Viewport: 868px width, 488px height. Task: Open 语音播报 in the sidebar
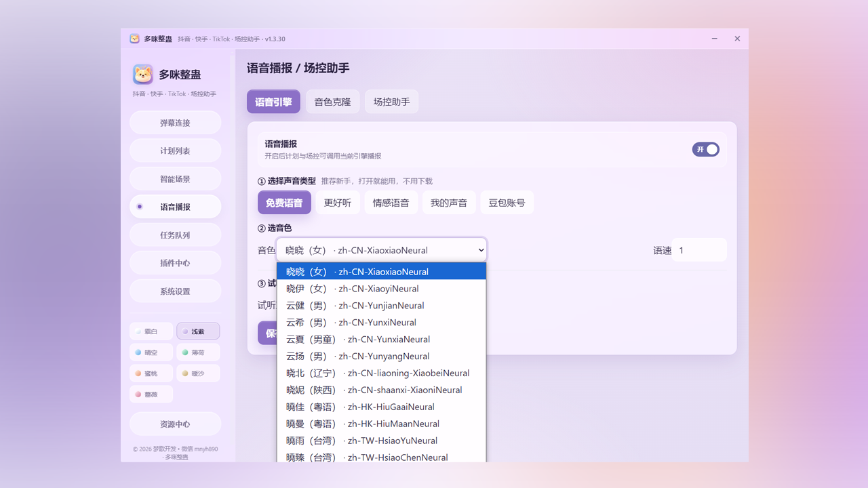click(x=176, y=207)
